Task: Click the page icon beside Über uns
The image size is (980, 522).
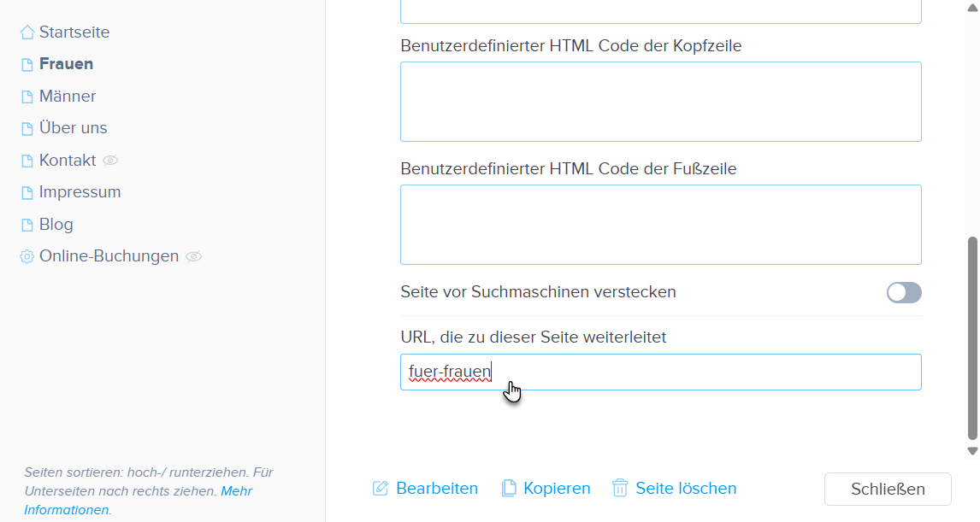Action: (x=27, y=129)
